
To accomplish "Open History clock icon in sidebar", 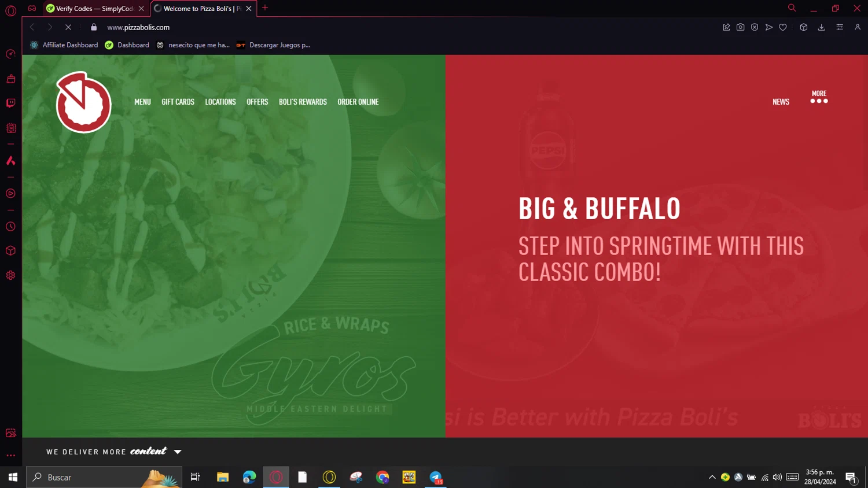I will (x=10, y=227).
